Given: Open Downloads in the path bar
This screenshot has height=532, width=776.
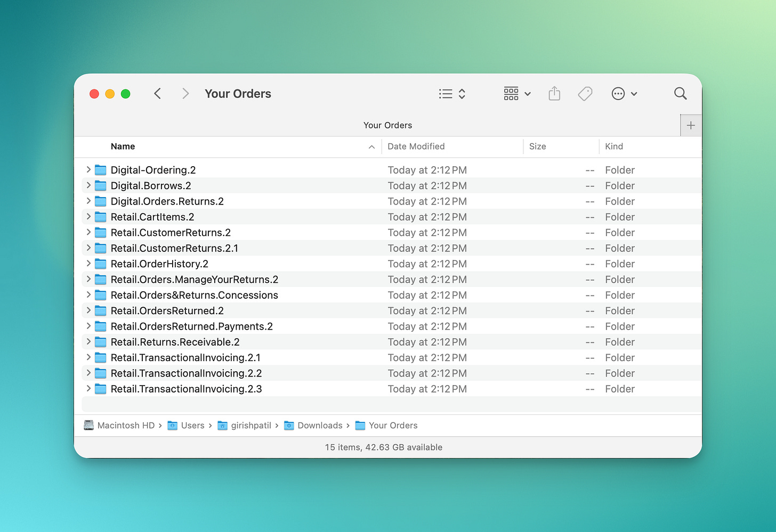Looking at the screenshot, I should tap(313, 425).
